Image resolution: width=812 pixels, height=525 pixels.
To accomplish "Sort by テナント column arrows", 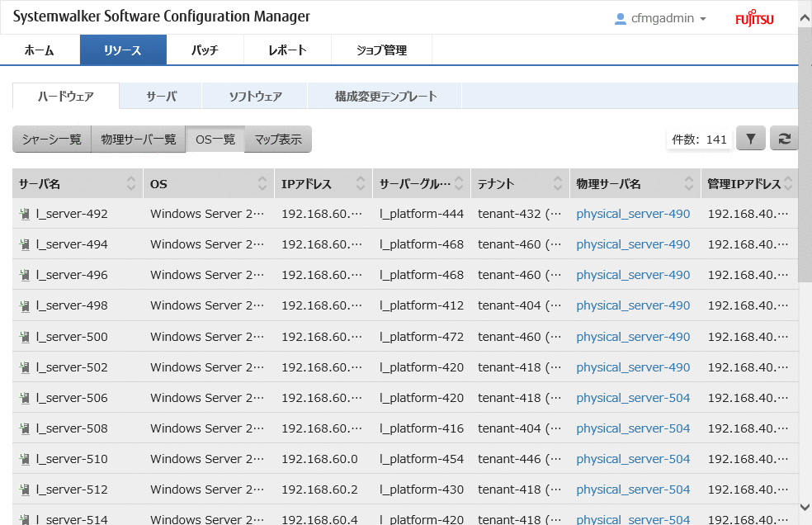I will (x=557, y=183).
